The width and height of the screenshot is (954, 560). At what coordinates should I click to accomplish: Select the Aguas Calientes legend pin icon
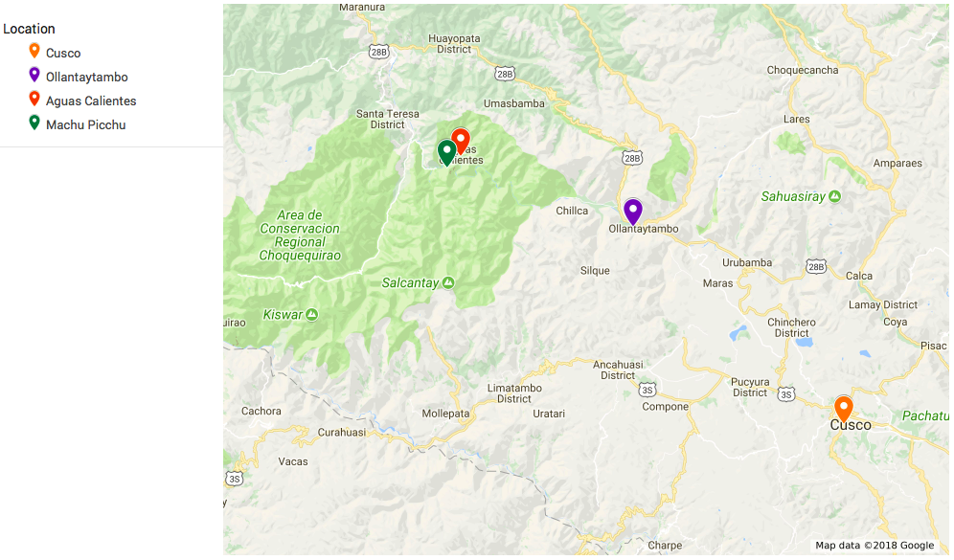(x=34, y=99)
